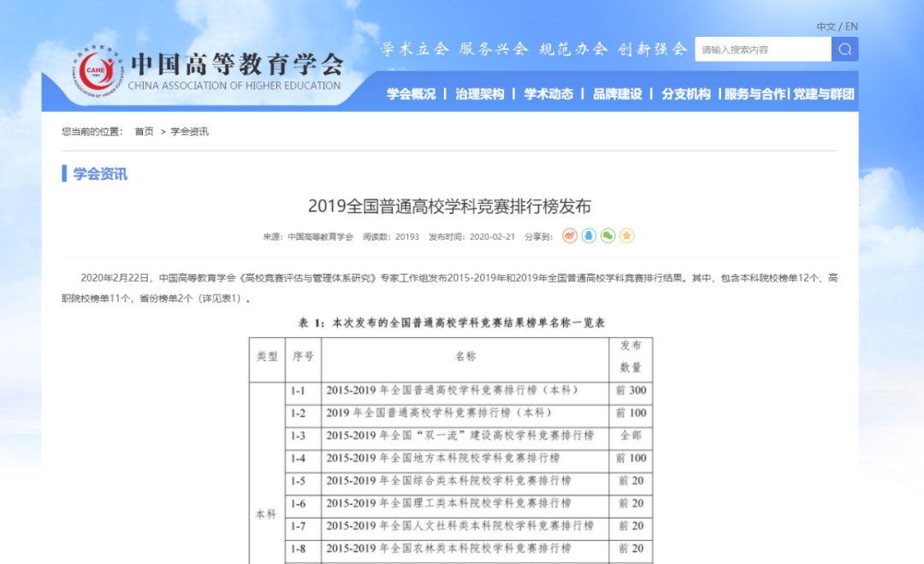Click the star share icon to favorite

(626, 235)
